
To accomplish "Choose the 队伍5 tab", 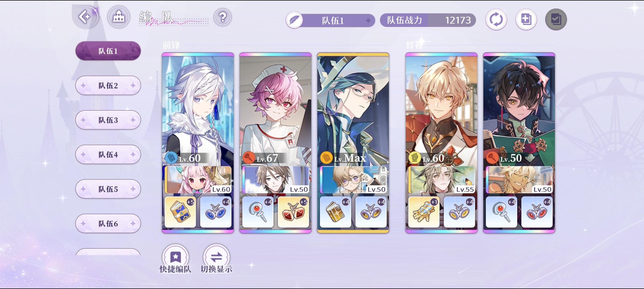I will point(108,189).
